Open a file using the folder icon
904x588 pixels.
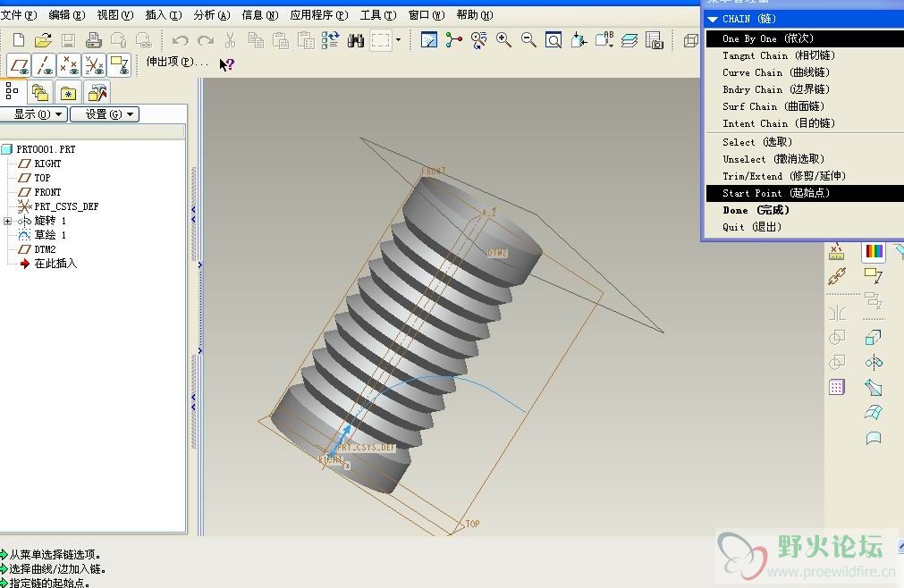(x=43, y=39)
